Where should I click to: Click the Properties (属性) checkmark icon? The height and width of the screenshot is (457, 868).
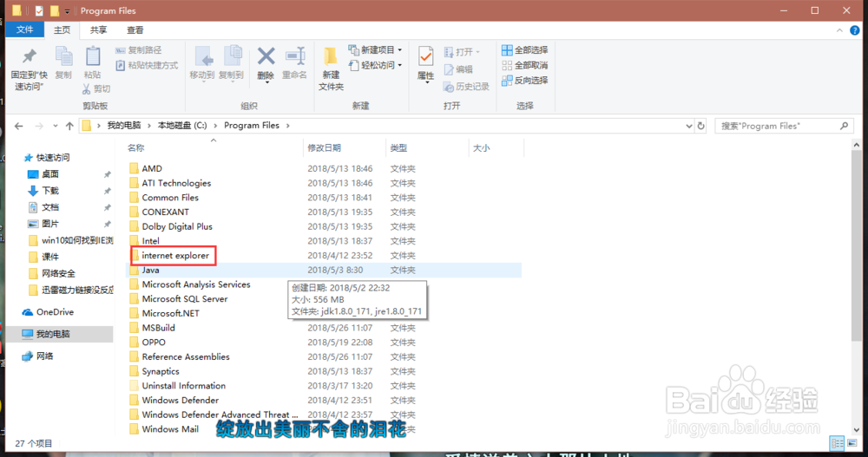pos(425,57)
